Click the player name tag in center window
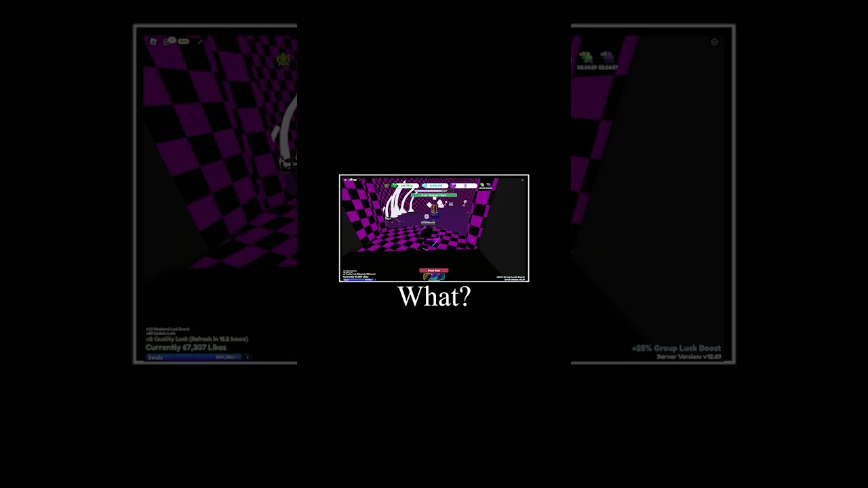 pos(428,222)
